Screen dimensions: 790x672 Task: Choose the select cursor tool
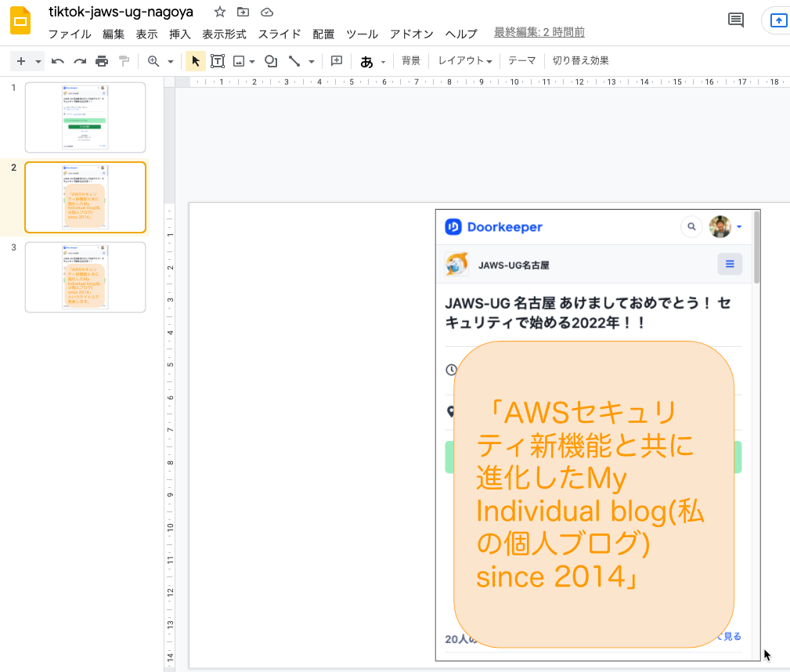point(196,61)
